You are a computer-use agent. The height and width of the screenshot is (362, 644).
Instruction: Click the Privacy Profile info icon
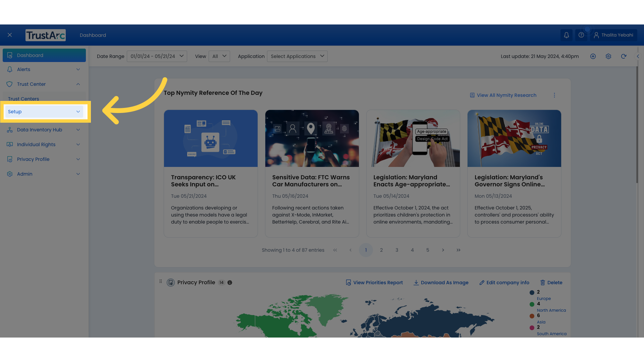(x=230, y=283)
